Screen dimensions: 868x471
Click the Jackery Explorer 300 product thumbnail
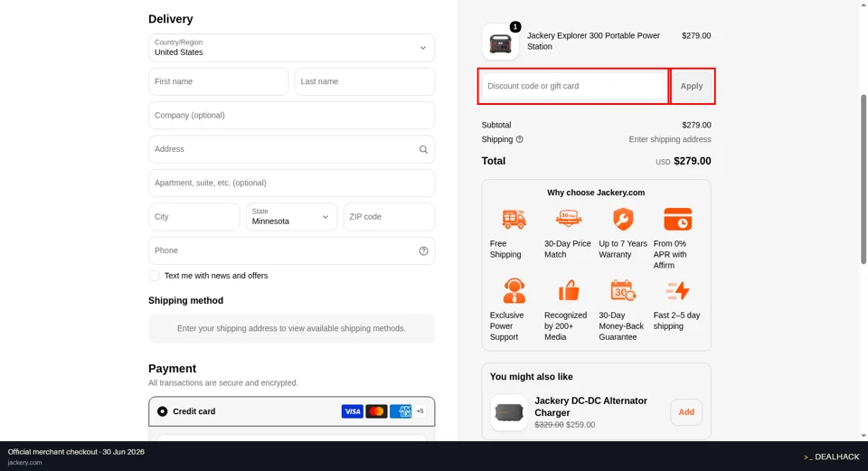[500, 42]
